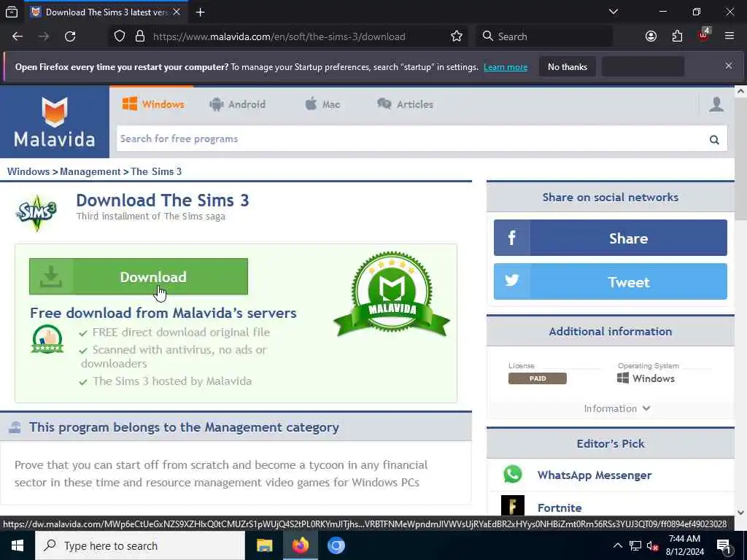Go forward using the forward arrow button
Viewport: 747px width, 560px height.
pyautogui.click(x=44, y=36)
